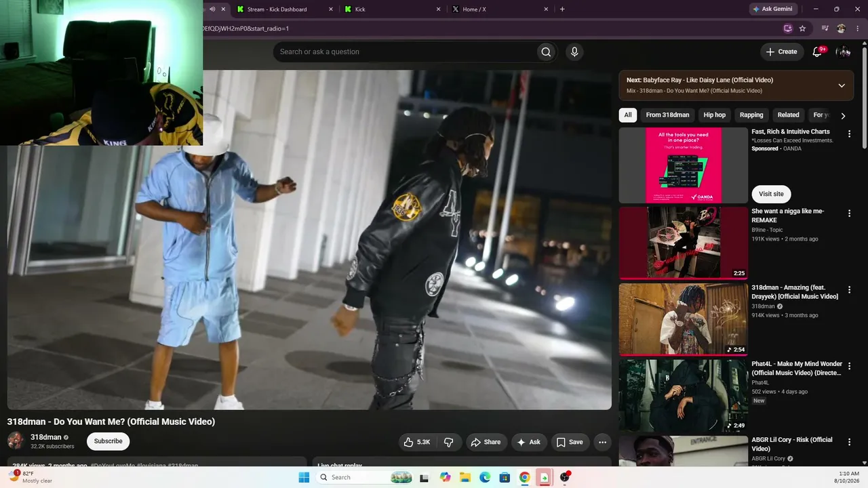The height and width of the screenshot is (488, 868).
Task: Open YouTube notifications bell
Action: (x=818, y=52)
